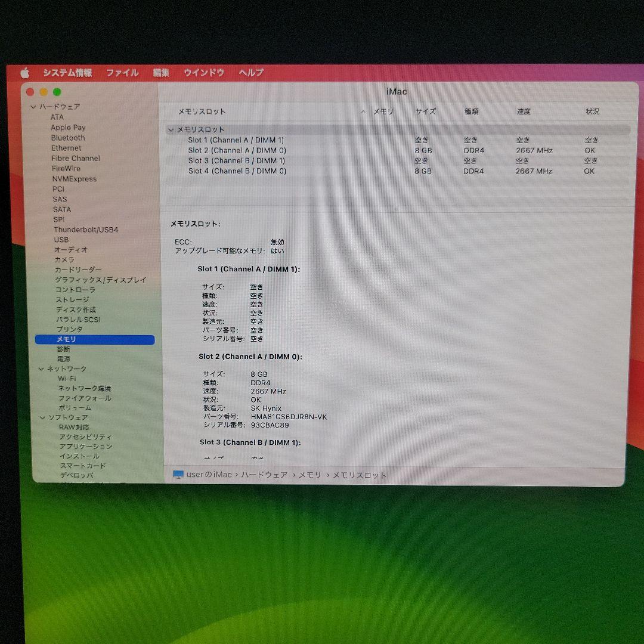Click the iMac computer icon in path bar
Viewport: 644px width, 644px height.
pos(178,475)
